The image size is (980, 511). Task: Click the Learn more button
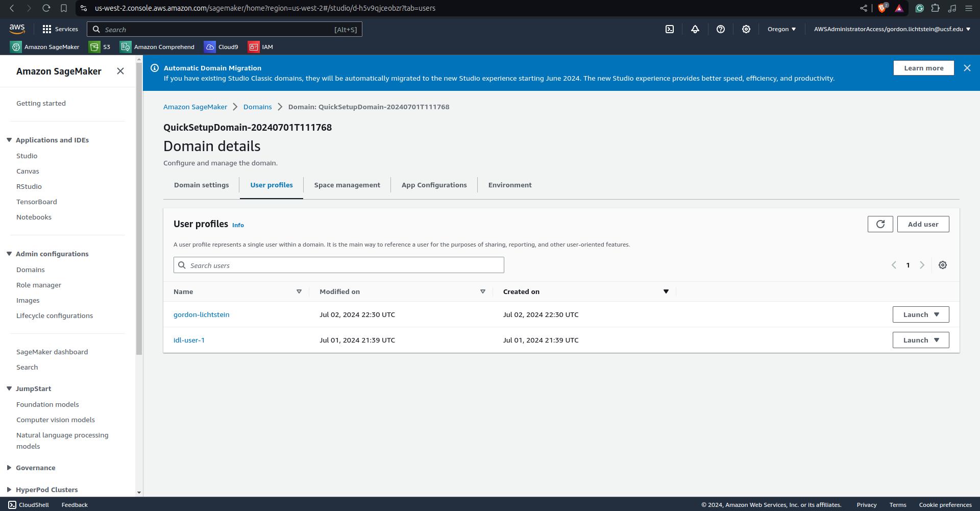tap(924, 68)
